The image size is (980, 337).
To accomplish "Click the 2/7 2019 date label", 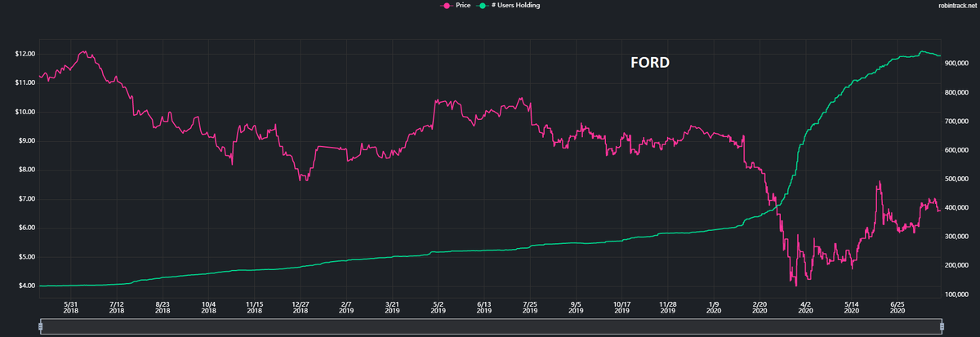I will [x=346, y=307].
